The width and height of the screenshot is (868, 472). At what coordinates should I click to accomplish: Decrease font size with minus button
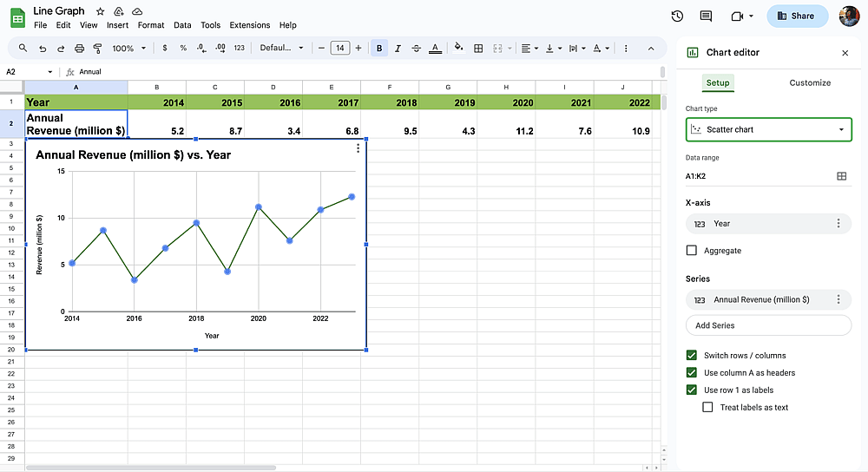tap(321, 48)
